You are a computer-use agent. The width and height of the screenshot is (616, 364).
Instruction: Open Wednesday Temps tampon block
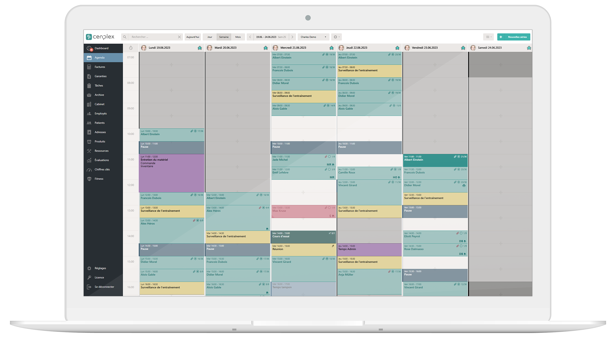coord(304,289)
